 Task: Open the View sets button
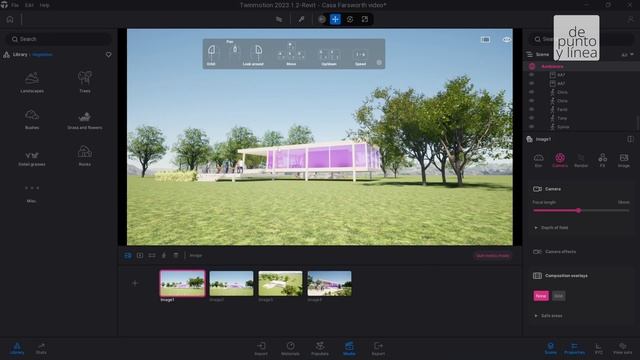(622, 349)
